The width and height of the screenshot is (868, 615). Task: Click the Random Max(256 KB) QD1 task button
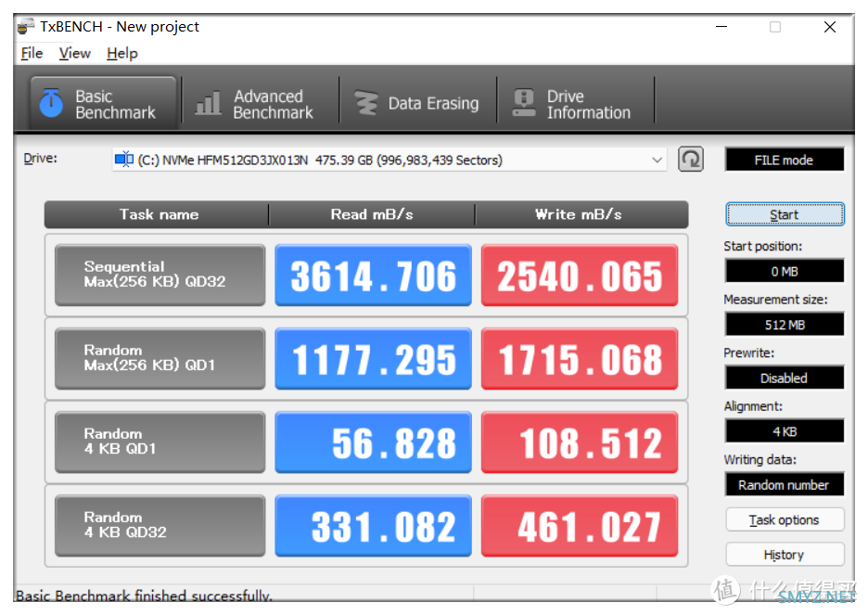coord(160,359)
